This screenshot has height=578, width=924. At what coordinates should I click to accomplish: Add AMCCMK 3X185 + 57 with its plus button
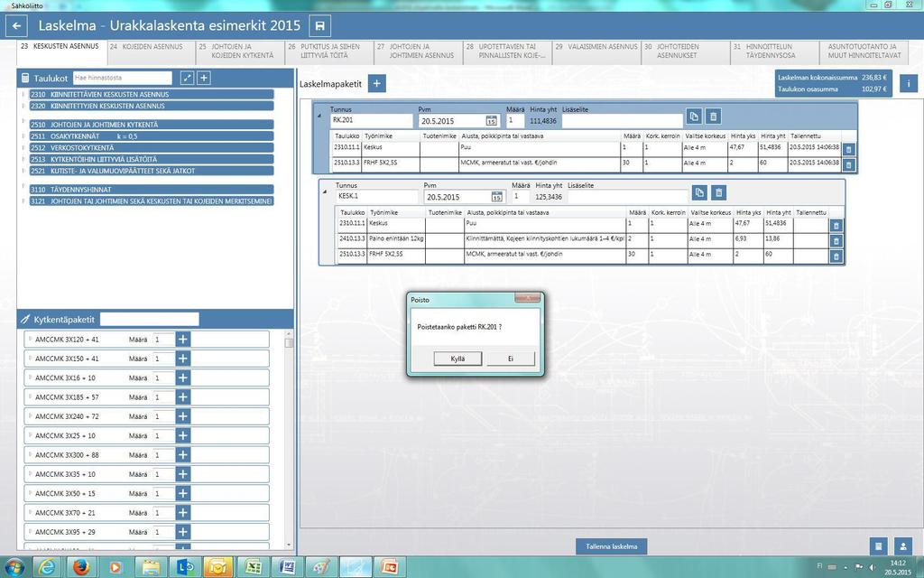pyautogui.click(x=182, y=397)
